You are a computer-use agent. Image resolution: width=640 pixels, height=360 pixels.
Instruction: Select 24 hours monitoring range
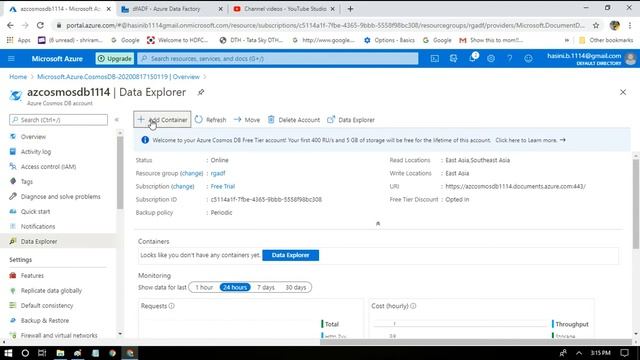[235, 287]
